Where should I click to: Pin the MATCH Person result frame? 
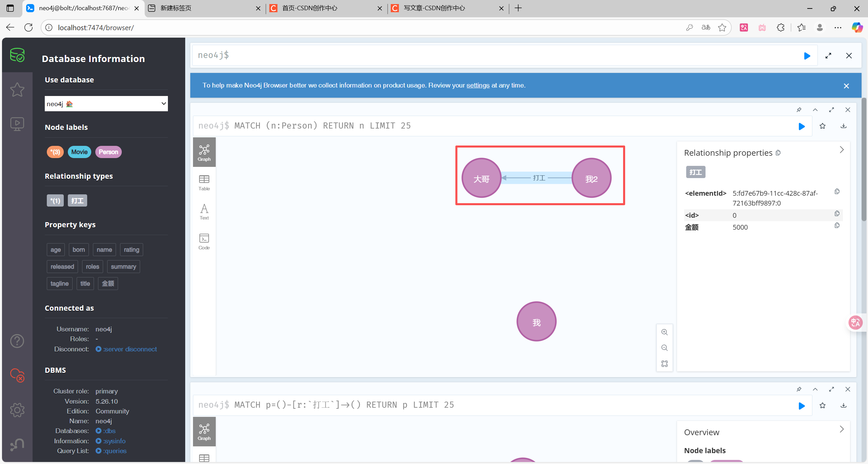[799, 110]
